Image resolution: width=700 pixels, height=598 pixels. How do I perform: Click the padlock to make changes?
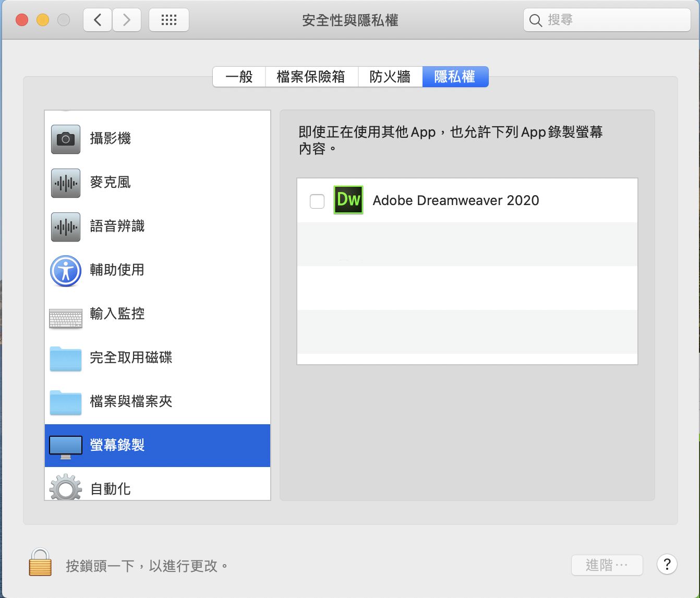[40, 562]
